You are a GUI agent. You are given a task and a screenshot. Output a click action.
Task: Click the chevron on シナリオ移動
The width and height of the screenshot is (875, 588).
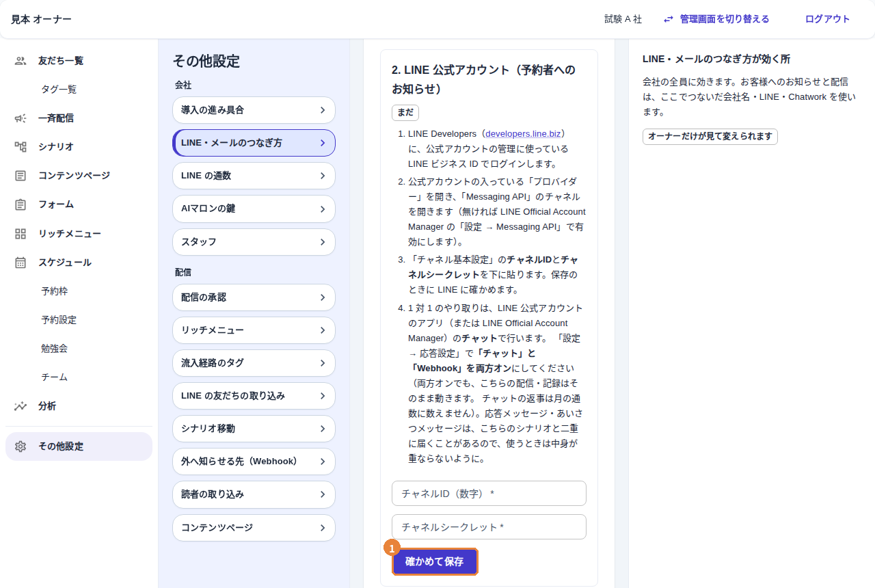323,429
